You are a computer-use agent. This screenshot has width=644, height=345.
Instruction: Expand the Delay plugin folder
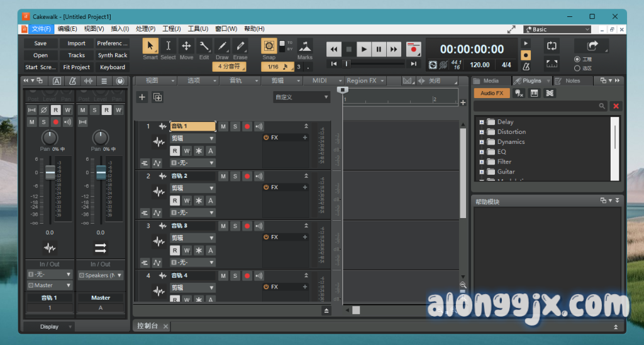click(482, 122)
